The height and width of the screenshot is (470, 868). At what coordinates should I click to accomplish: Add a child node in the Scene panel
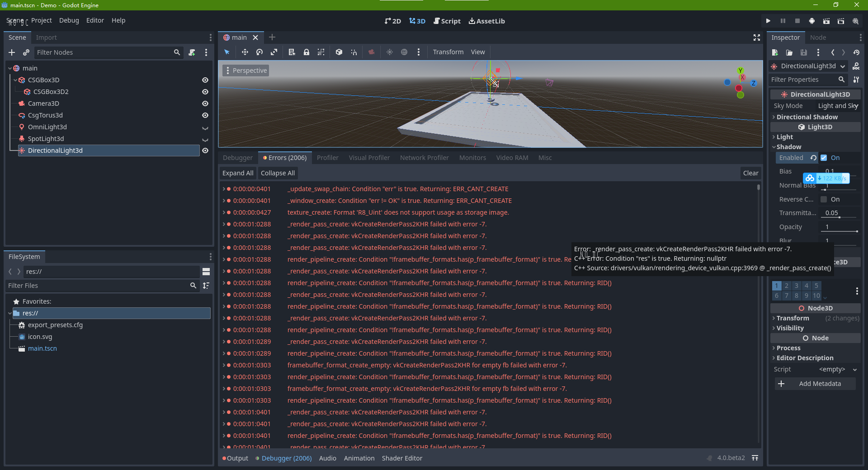click(12, 52)
